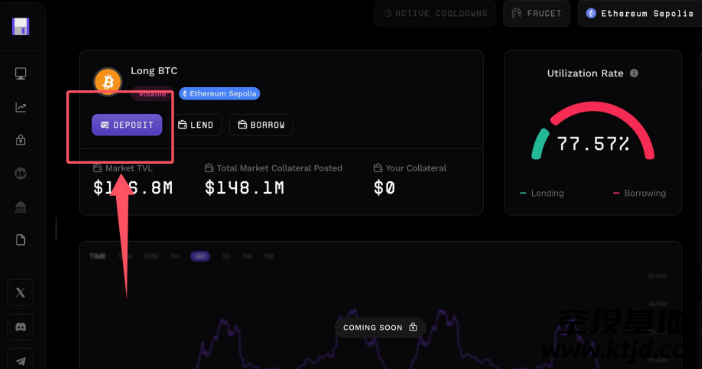Viewport: 702px width, 369px height.
Task: Open the monitor dashboard sidebar icon
Action: (x=21, y=73)
